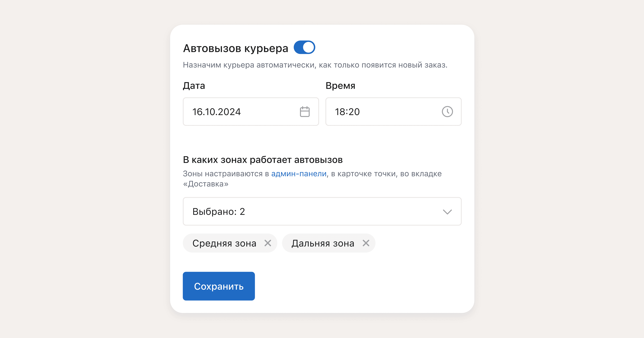Open the clock time picker icon
Image resolution: width=644 pixels, height=338 pixels.
pos(447,112)
